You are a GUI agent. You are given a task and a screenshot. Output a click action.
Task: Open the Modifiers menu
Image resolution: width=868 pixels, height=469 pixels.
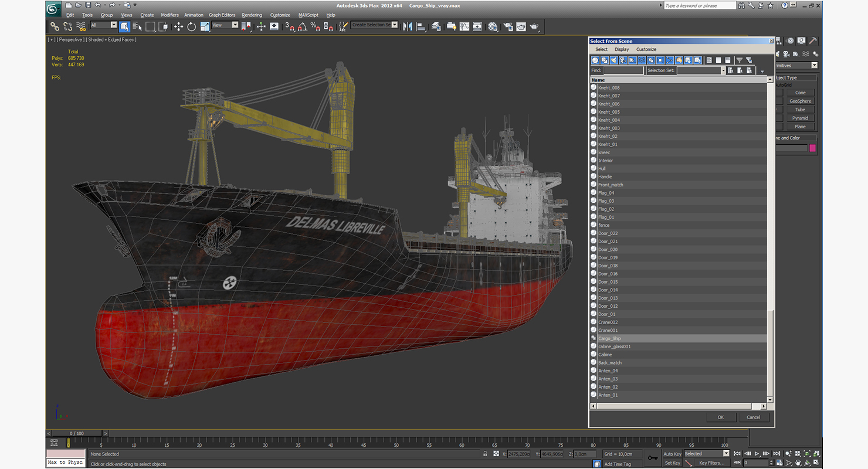tap(169, 15)
